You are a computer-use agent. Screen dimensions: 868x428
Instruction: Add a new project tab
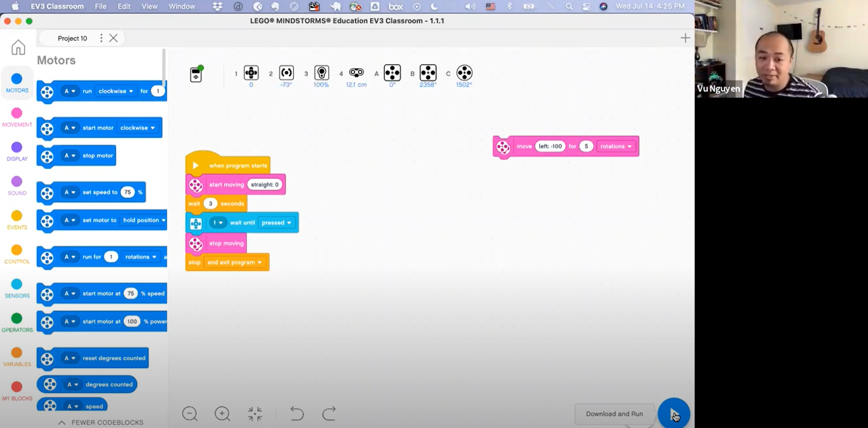685,38
